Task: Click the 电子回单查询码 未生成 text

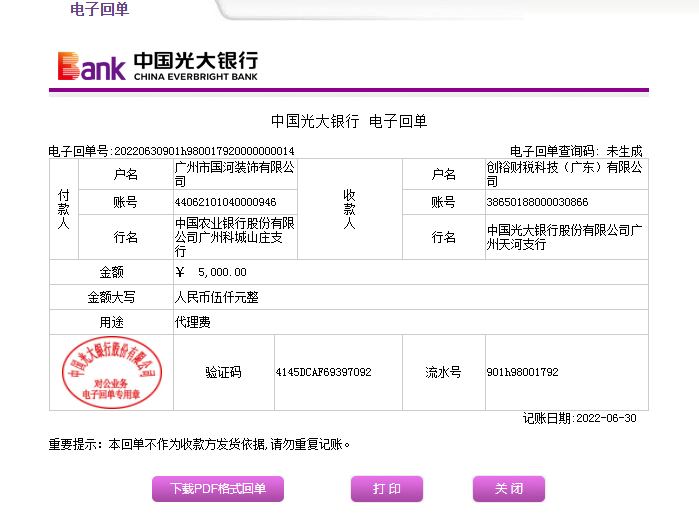Action: [x=576, y=152]
